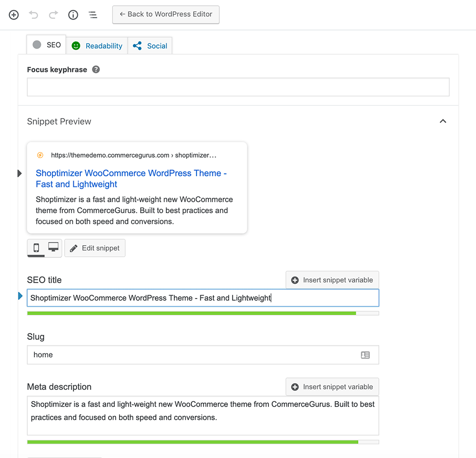Viewport: 476px width, 458px height.
Task: Click the snippet preview title link
Action: [131, 179]
